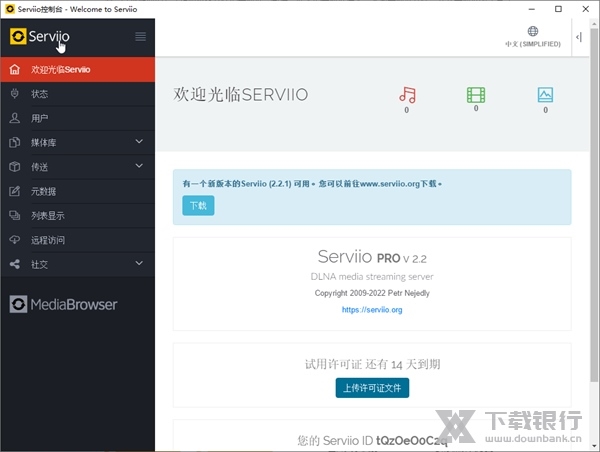Open language selector globe icon
The height and width of the screenshot is (452, 600).
click(533, 31)
